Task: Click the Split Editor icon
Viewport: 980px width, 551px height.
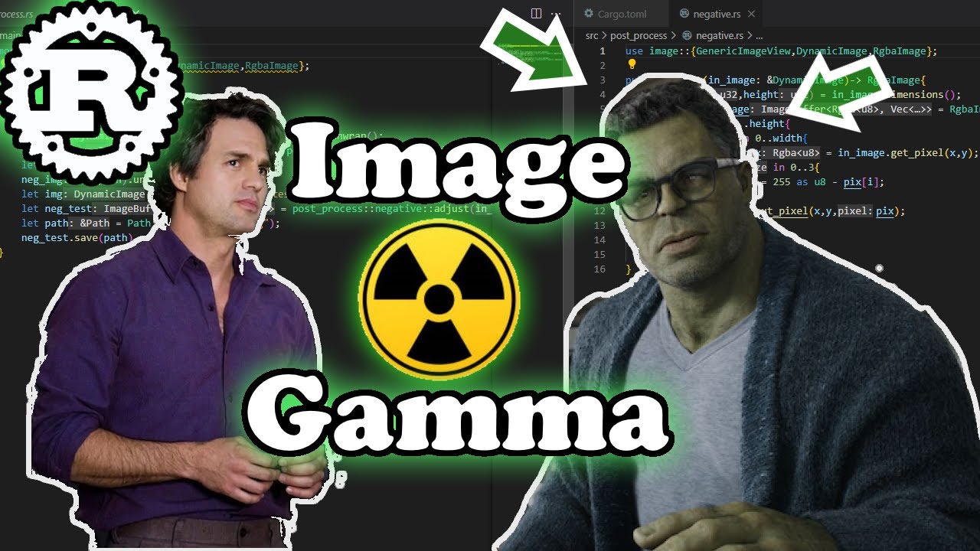Action: [x=536, y=14]
